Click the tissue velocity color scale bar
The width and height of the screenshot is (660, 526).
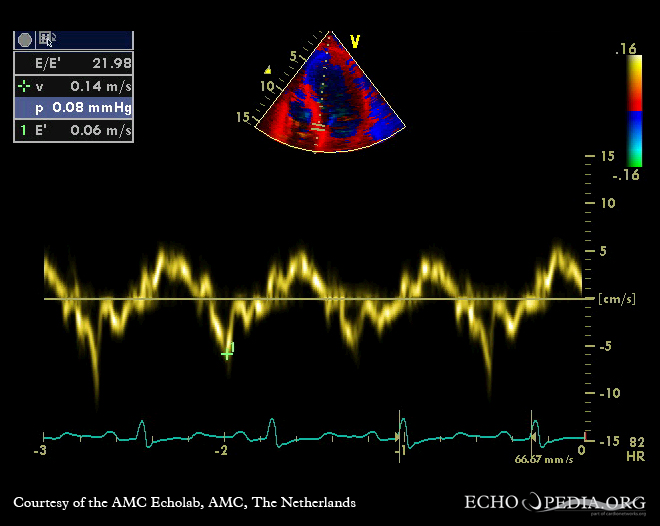(634, 110)
